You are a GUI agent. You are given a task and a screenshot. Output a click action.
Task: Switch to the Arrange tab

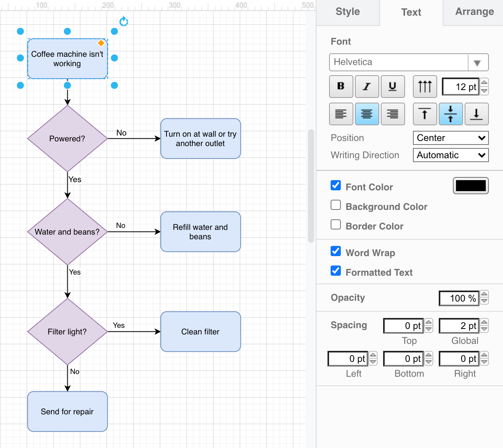(474, 12)
